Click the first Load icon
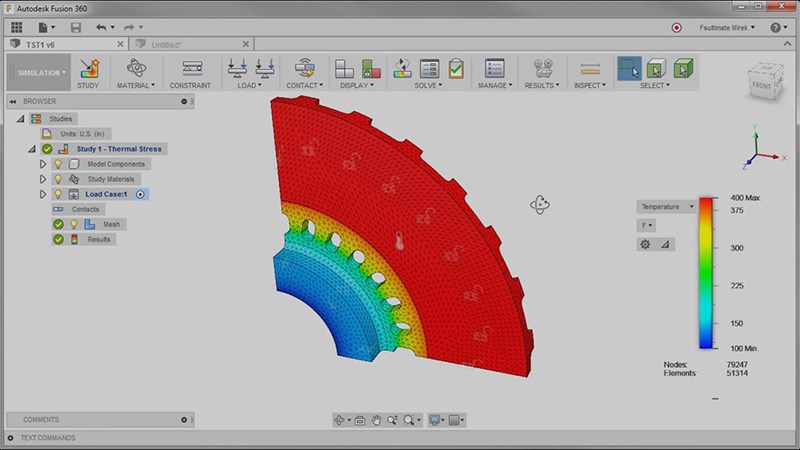 point(237,68)
